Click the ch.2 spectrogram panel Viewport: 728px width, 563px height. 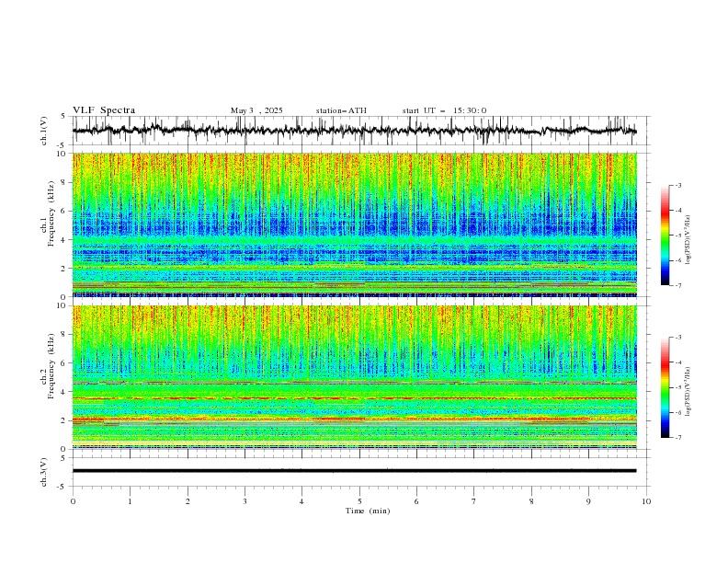(x=354, y=377)
